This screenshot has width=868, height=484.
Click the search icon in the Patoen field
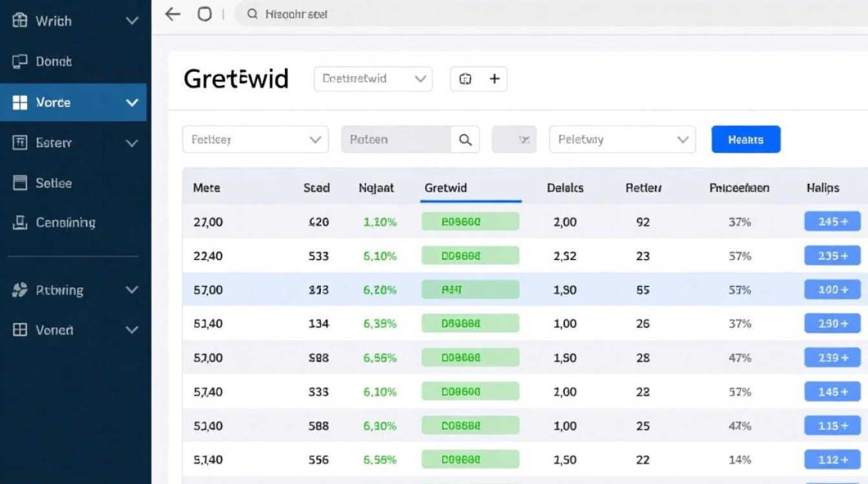[466, 139]
